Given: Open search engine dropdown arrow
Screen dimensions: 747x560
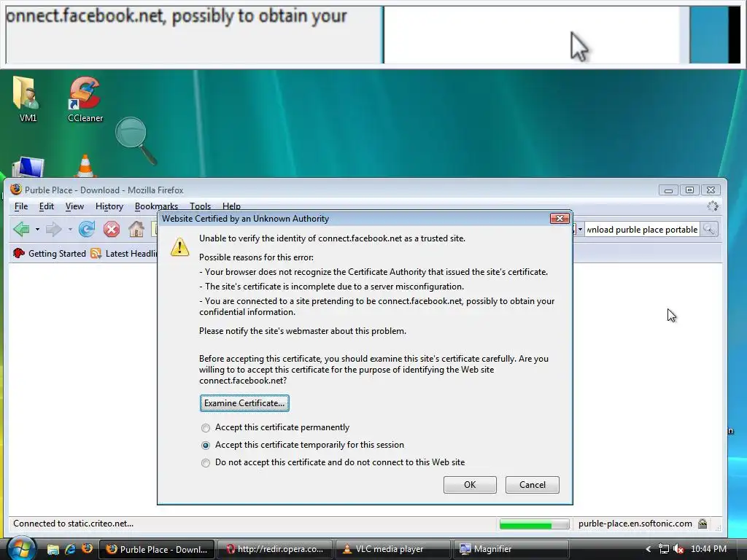Looking at the screenshot, I should (580, 230).
